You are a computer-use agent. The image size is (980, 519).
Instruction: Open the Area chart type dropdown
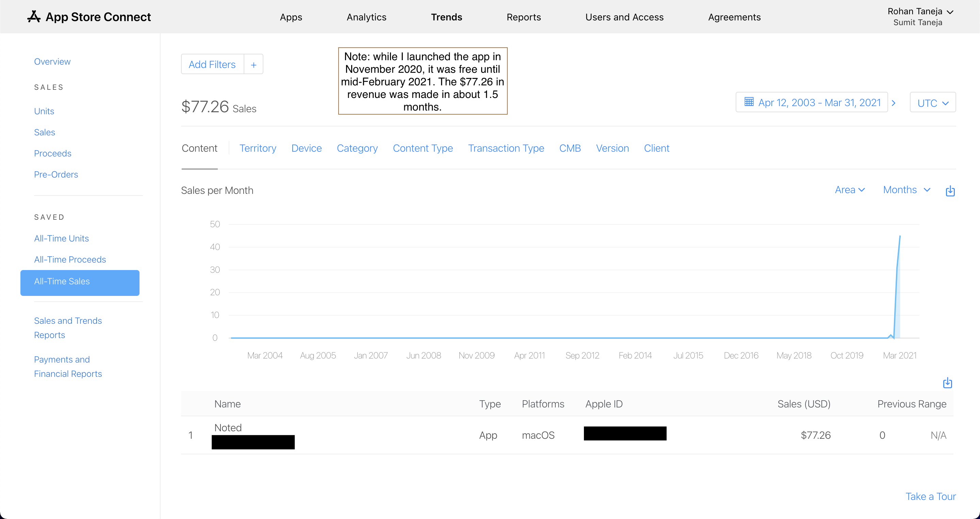tap(850, 190)
